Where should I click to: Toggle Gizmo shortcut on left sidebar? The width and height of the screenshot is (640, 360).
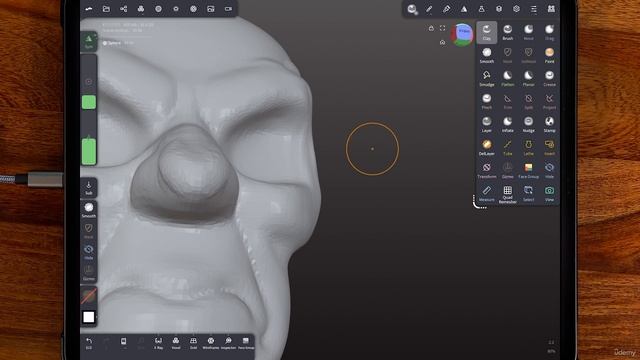(89, 273)
